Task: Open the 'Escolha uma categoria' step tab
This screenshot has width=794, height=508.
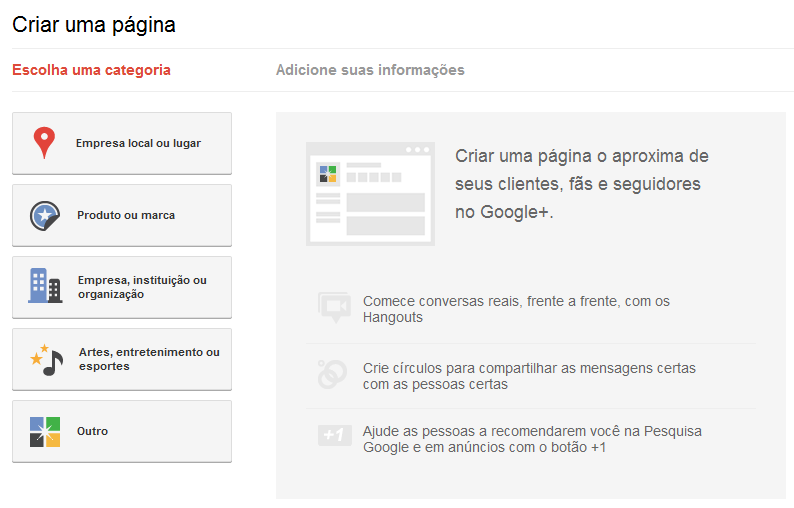Action: (91, 70)
